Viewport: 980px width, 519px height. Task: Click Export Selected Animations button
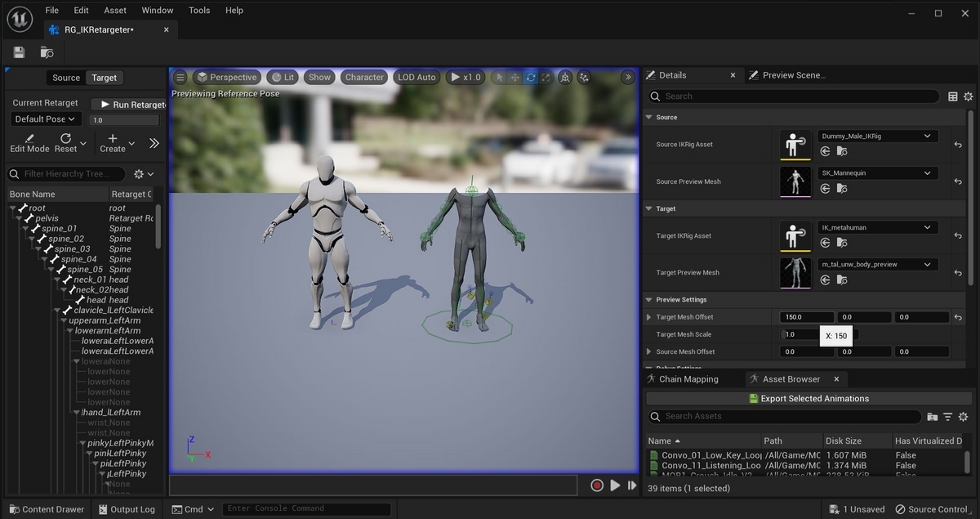(x=808, y=399)
